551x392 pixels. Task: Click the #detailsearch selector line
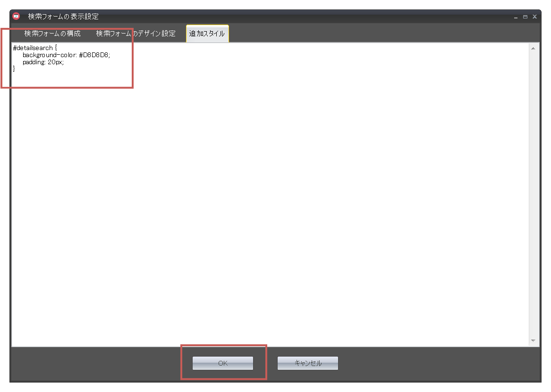33,48
